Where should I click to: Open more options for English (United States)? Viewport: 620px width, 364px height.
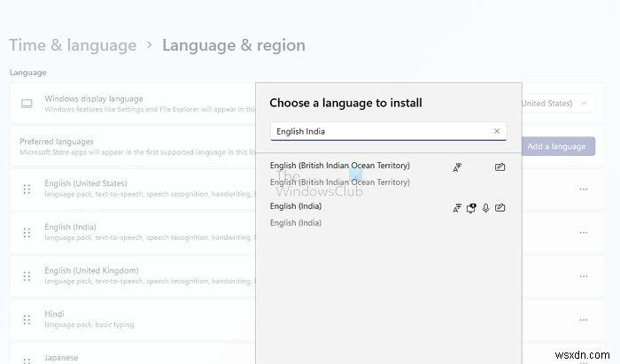tap(584, 189)
